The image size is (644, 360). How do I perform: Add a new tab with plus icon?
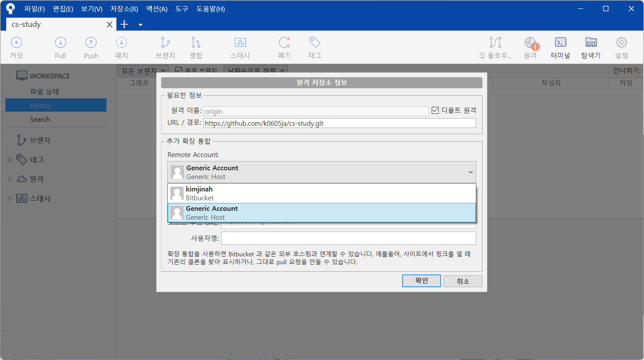coord(124,24)
